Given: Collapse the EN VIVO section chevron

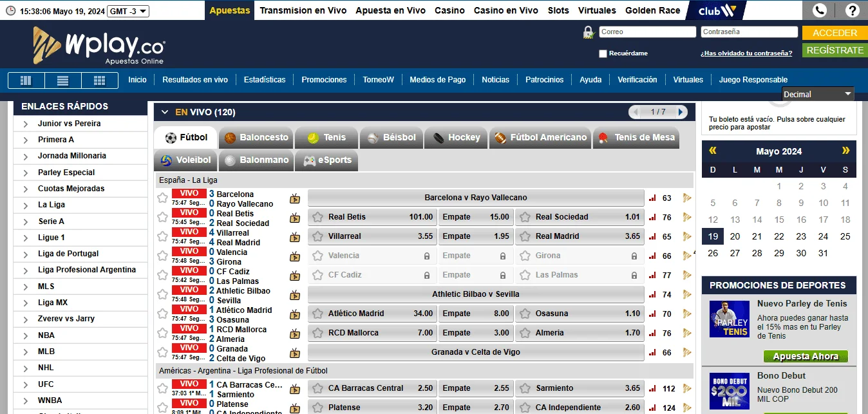Looking at the screenshot, I should (x=165, y=112).
